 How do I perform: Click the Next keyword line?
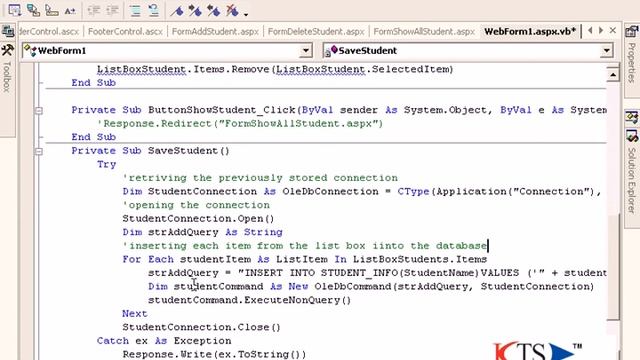click(x=135, y=313)
